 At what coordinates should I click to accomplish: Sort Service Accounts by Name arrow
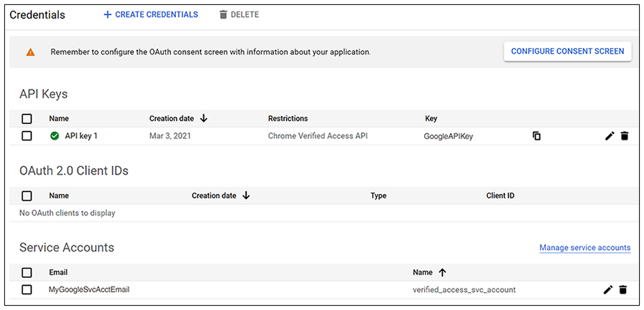point(442,272)
